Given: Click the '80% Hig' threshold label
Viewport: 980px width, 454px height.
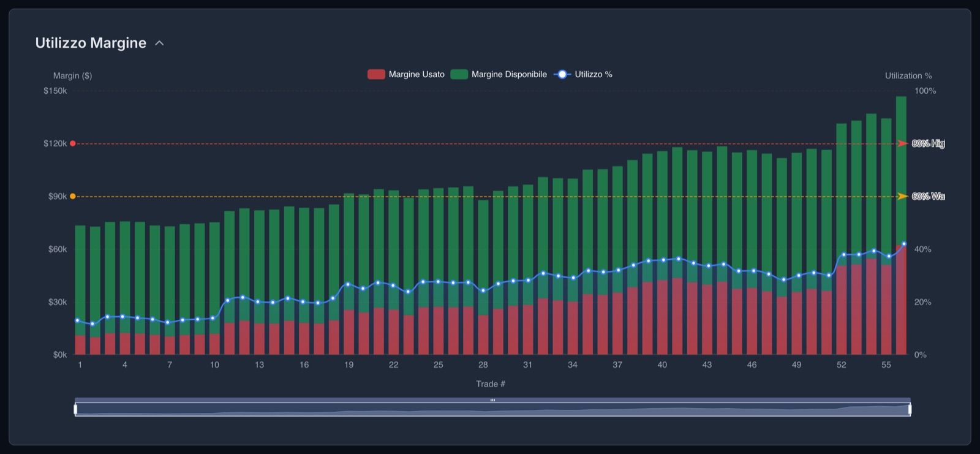Looking at the screenshot, I should [928, 143].
